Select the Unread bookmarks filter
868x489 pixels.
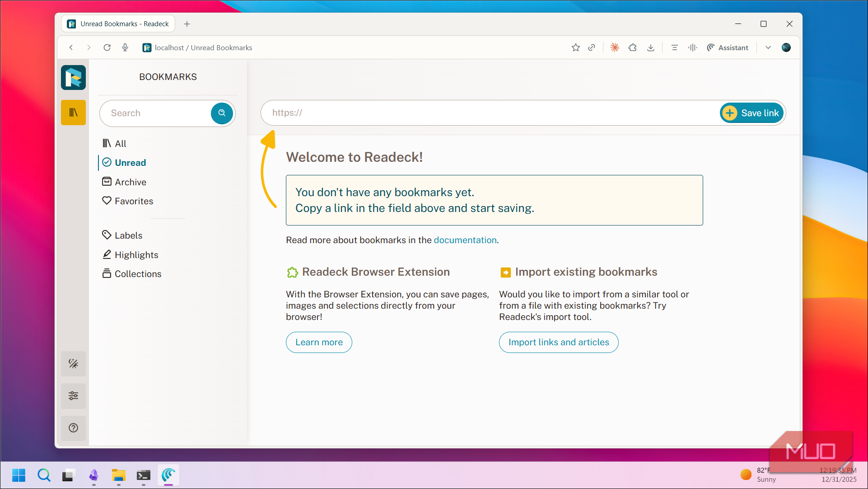pyautogui.click(x=124, y=163)
